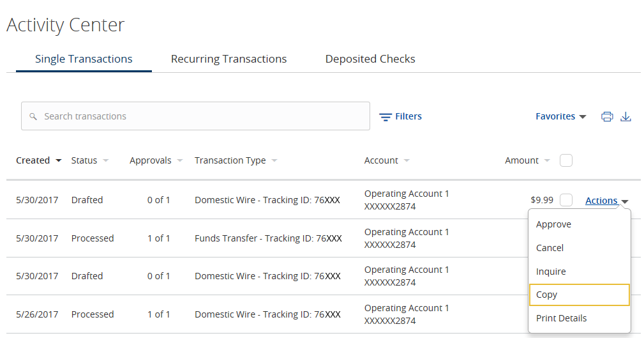This screenshot has height=338, width=644.
Task: Click the Search transactions field
Action: click(x=195, y=116)
